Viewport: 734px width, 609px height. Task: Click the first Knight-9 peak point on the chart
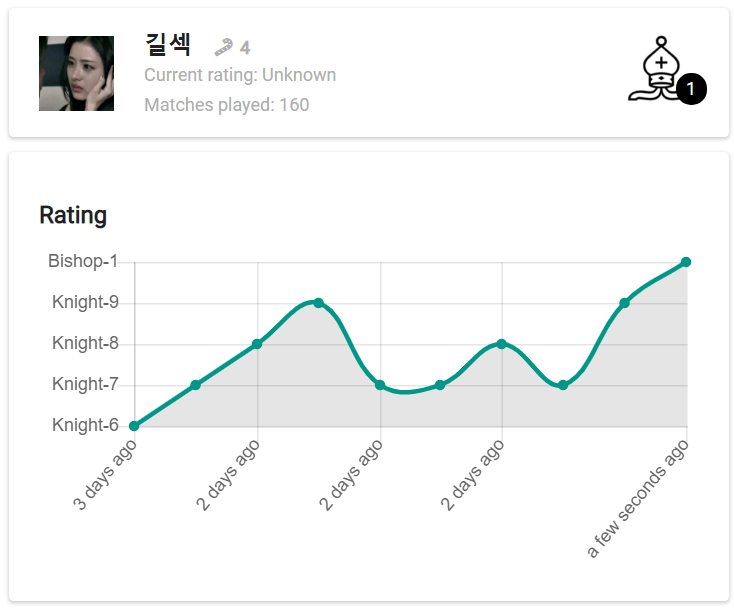[x=318, y=302]
